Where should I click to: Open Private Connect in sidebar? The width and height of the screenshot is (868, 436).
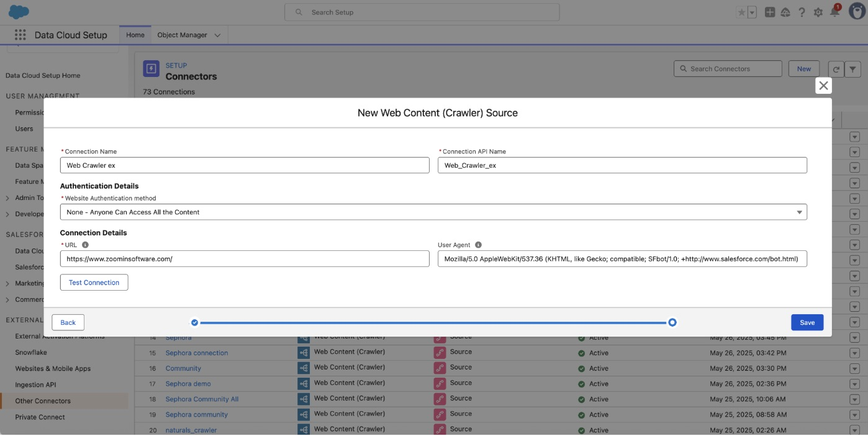(40, 417)
